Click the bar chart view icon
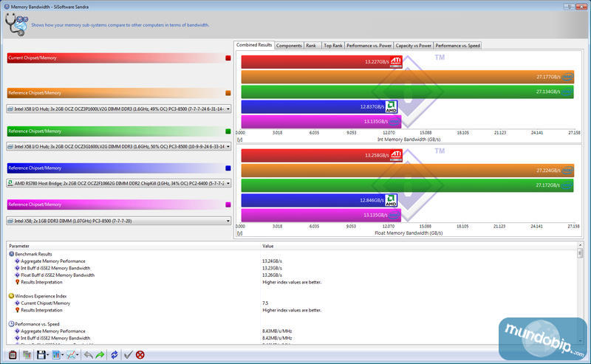Screen dimensions: 591x364 pos(56,354)
